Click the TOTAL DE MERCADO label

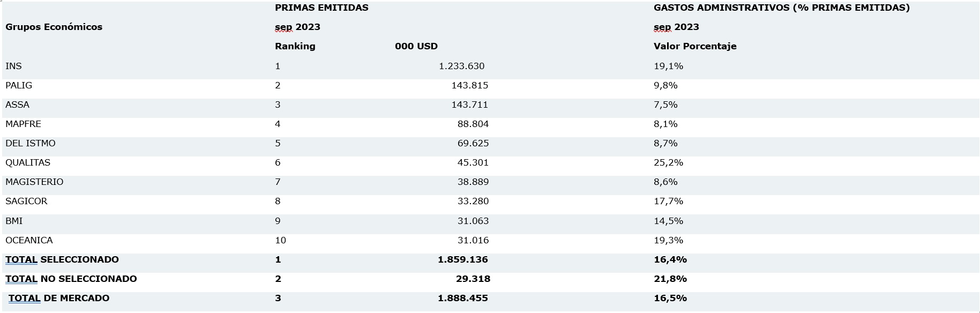click(59, 298)
